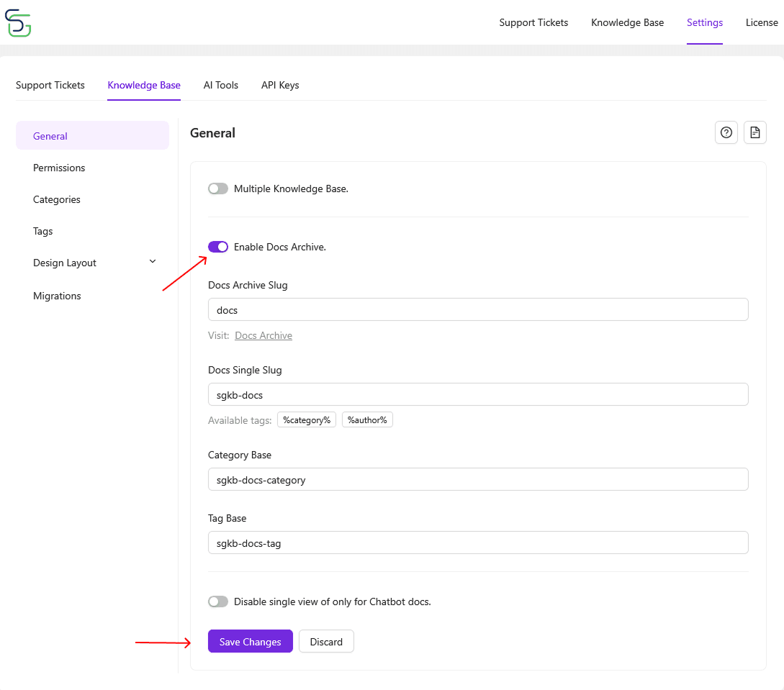Navigate to the License page
This screenshot has width=784, height=690.
click(x=762, y=22)
